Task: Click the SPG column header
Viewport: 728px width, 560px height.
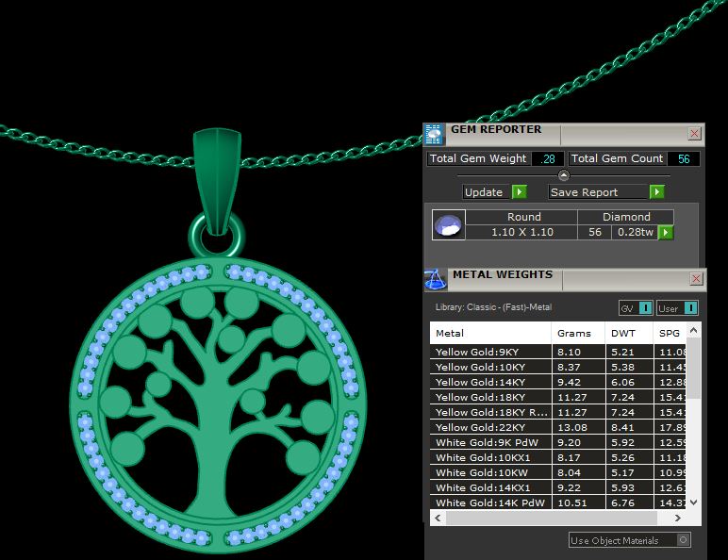Action: pyautogui.click(x=670, y=333)
